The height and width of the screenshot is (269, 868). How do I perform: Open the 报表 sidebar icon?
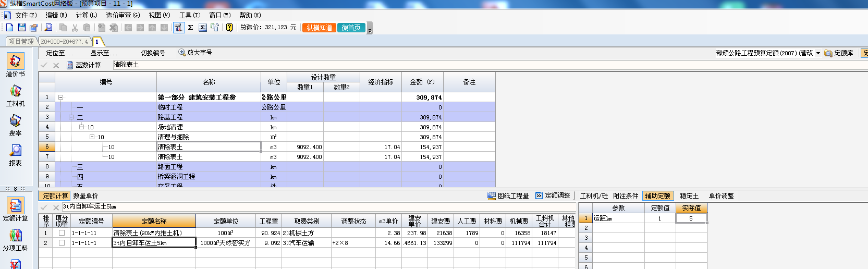(x=16, y=155)
